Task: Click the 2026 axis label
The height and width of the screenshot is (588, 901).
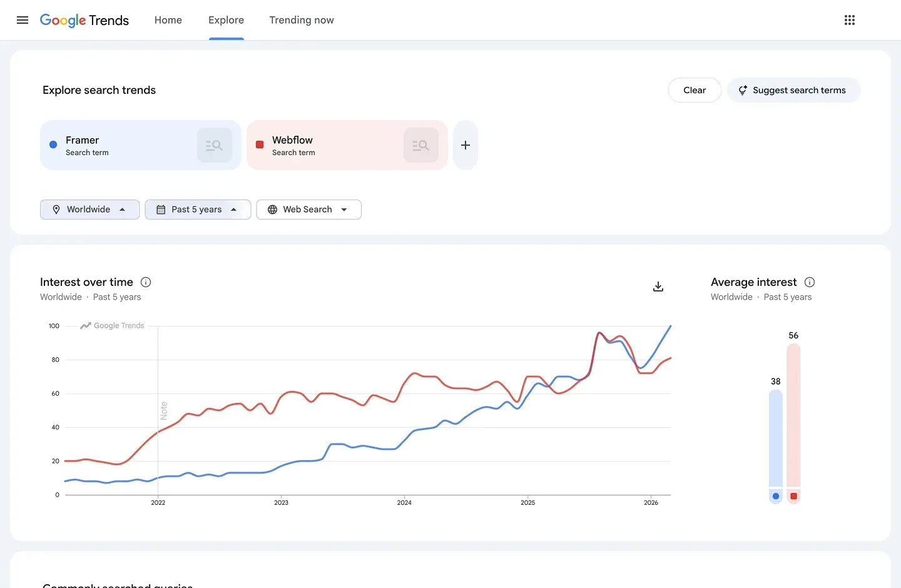Action: (651, 502)
